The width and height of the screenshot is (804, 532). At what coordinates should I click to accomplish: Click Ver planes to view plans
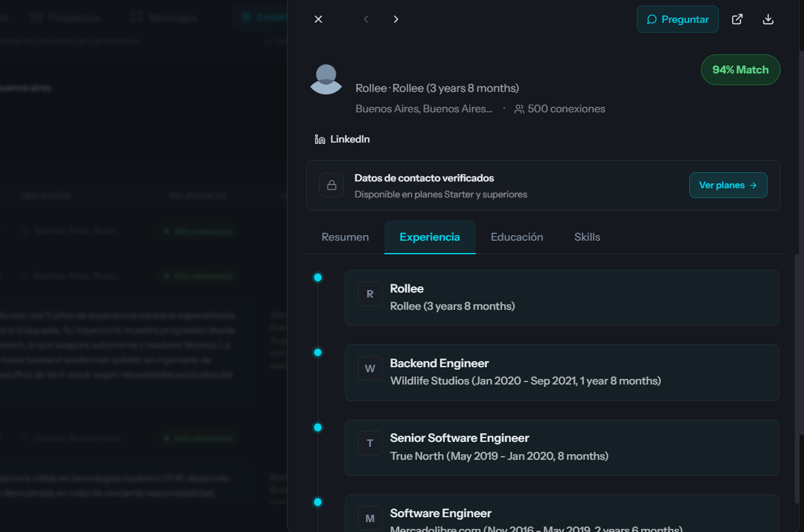pyautogui.click(x=728, y=185)
